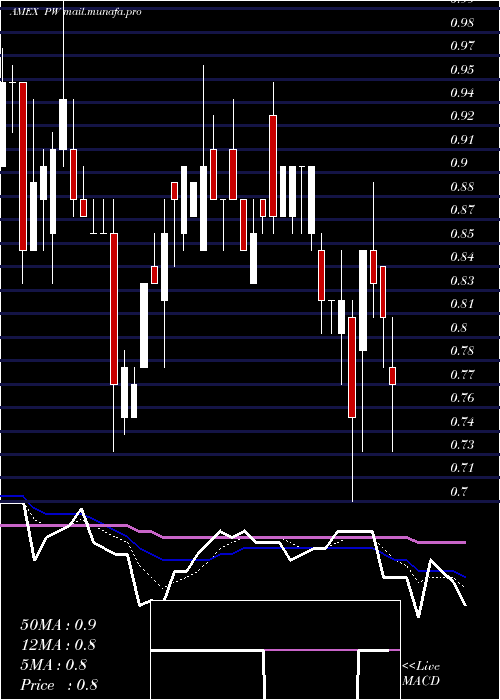
Task: Click the mail.munafa.pro watermark label
Action: [x=103, y=12]
